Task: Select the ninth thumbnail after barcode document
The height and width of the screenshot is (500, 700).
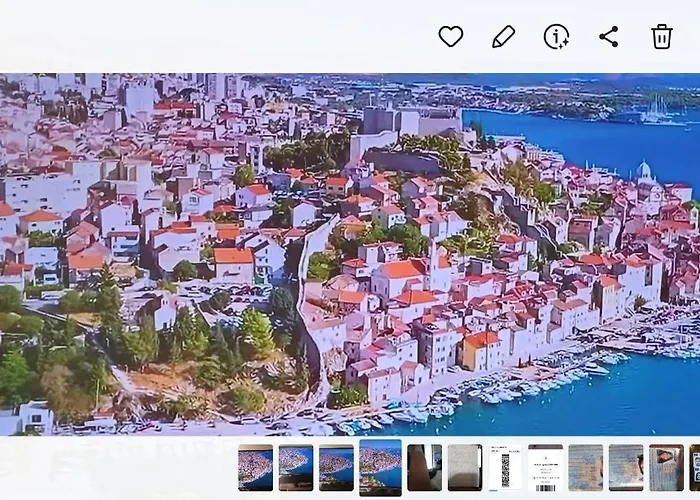Action: 586,467
